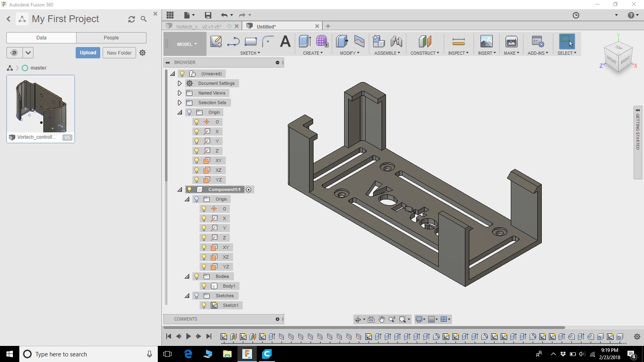
Task: Create a new sketch with the sketch icon
Action: [216, 41]
